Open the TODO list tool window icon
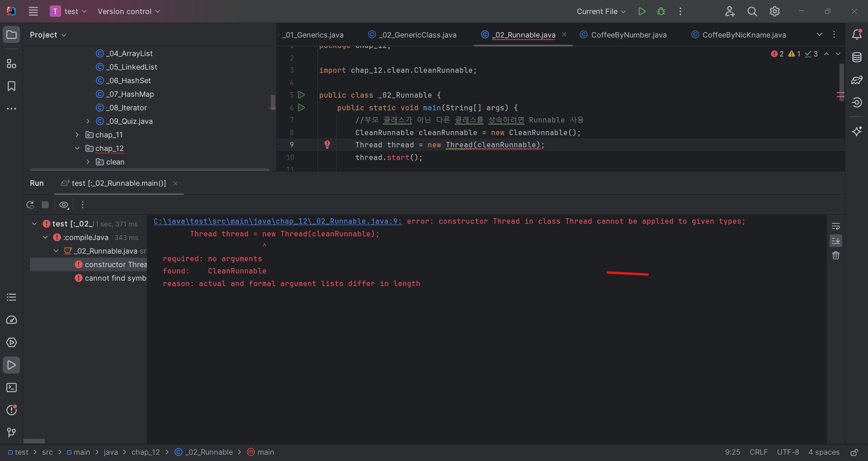This screenshot has width=868, height=461. pos(11,297)
